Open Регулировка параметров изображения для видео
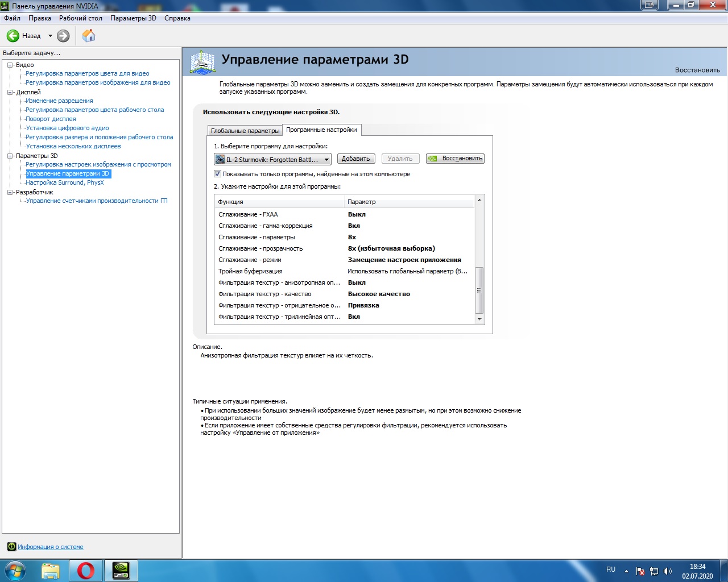This screenshot has width=728, height=582. [x=98, y=82]
